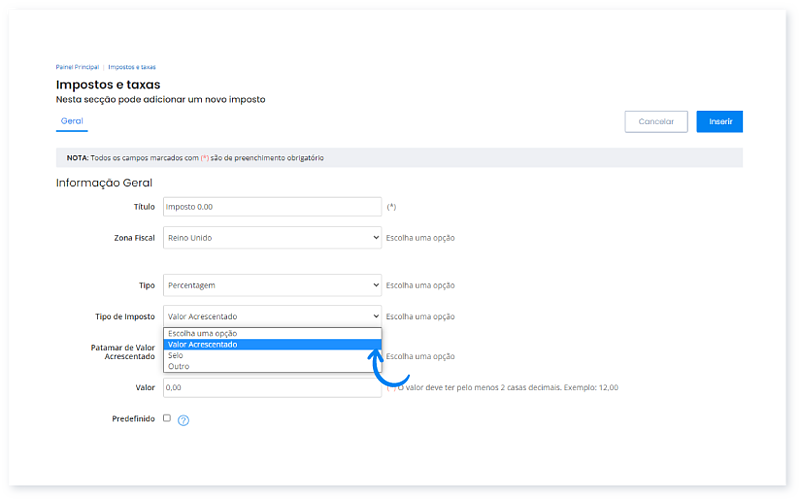Click the Predefinido field label

[132, 419]
